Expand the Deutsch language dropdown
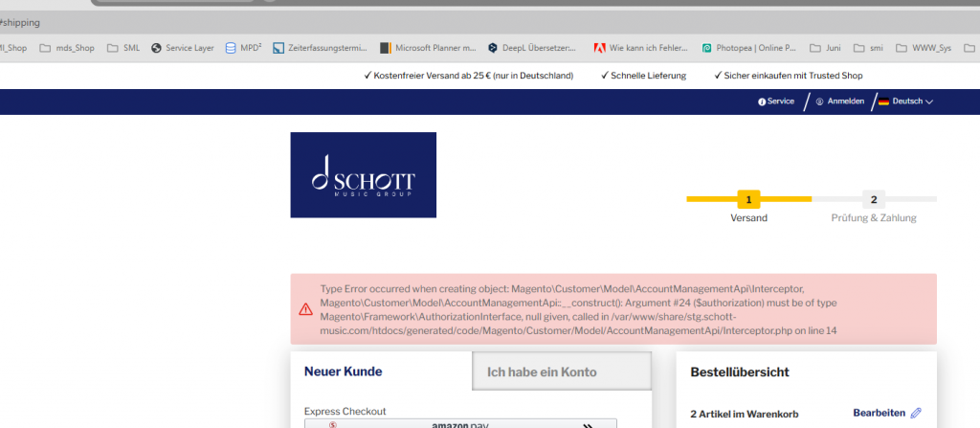This screenshot has height=428, width=980. (x=904, y=101)
